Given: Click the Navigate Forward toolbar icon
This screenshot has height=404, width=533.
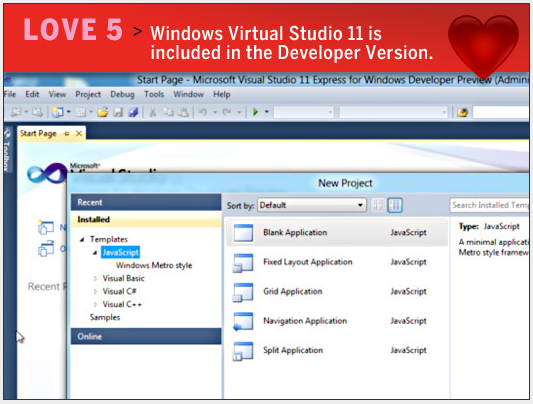Looking at the screenshot, I should [x=37, y=112].
